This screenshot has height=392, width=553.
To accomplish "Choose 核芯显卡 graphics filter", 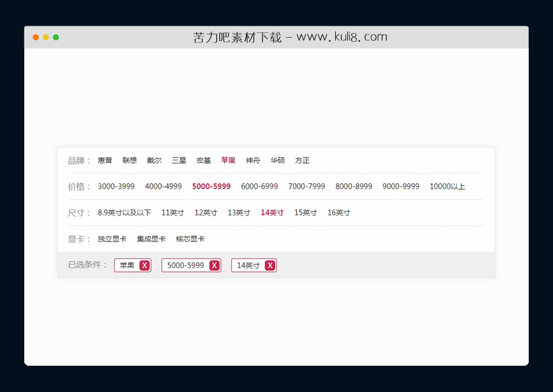I will [189, 238].
